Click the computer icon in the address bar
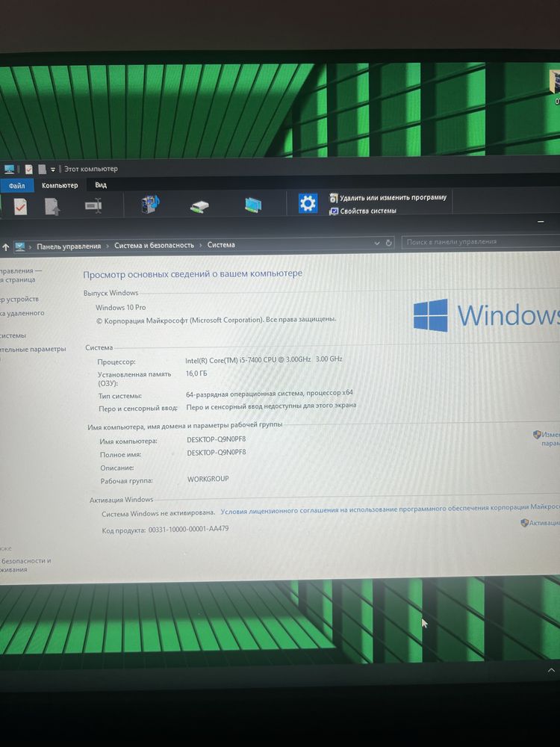 click(19, 247)
